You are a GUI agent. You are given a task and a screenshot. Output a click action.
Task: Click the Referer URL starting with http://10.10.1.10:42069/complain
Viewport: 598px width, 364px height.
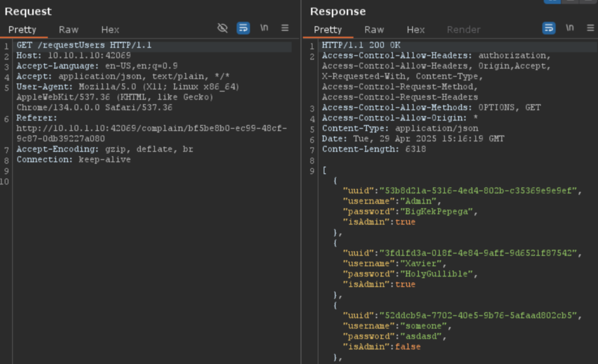pos(152,134)
